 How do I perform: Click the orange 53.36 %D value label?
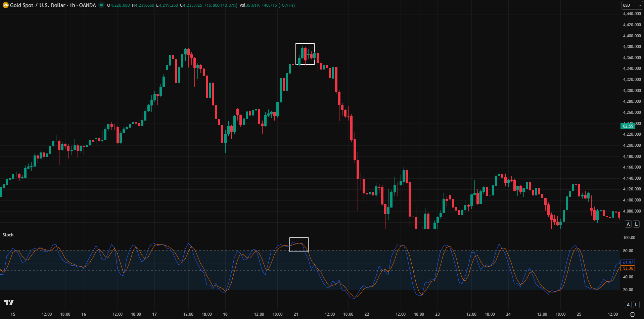[628, 268]
